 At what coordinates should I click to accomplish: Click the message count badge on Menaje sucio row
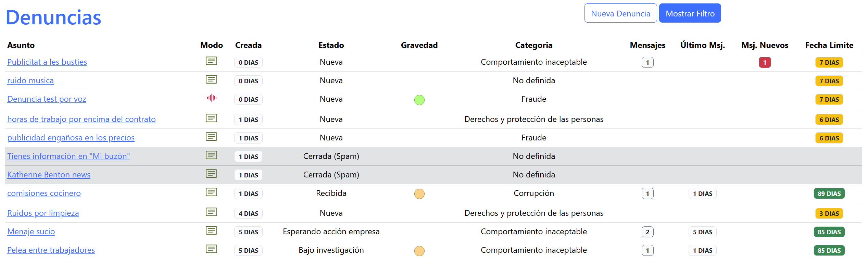647,232
